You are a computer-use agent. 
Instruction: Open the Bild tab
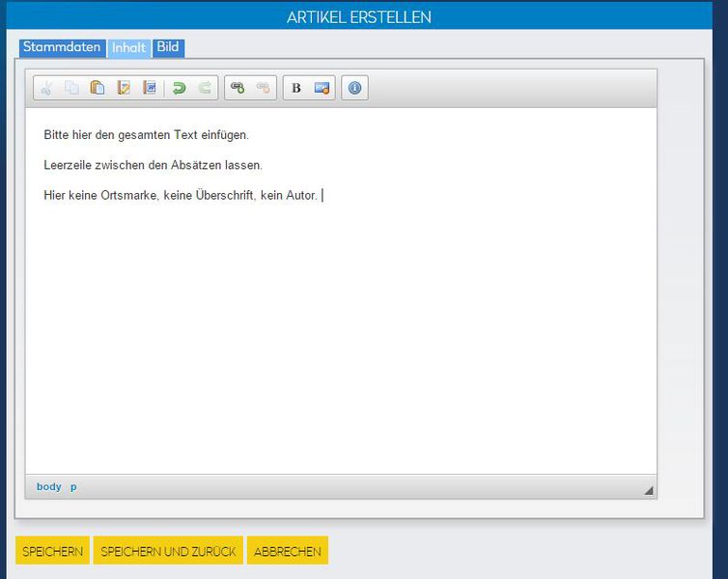[168, 47]
